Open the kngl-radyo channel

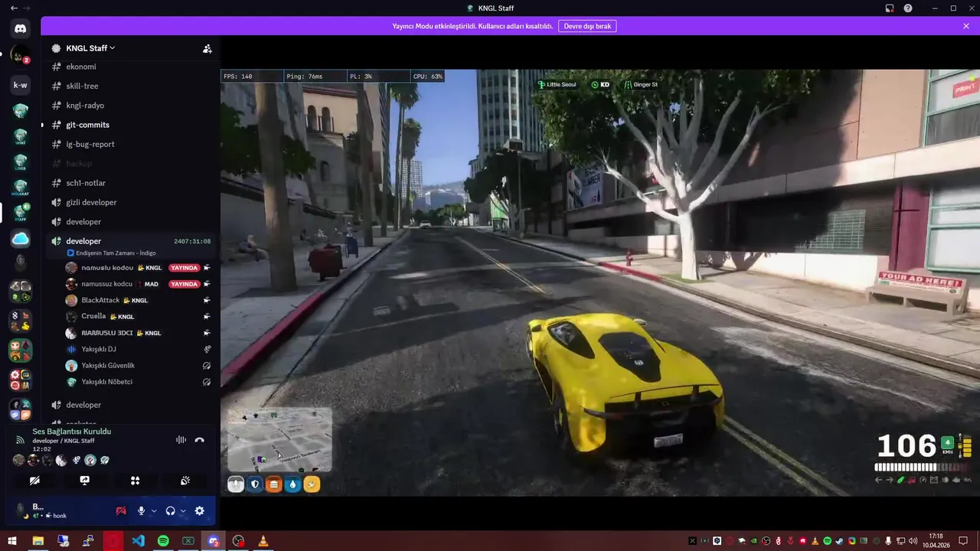point(132,106)
